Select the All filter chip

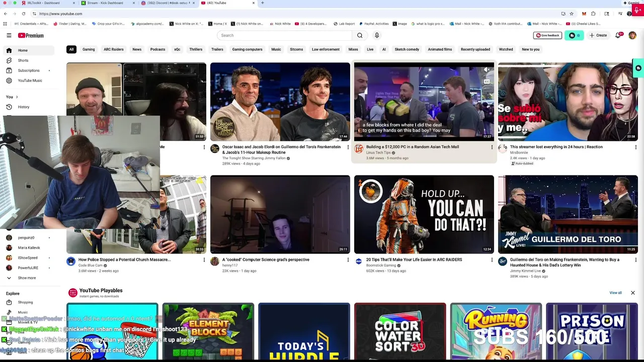pos(71,49)
